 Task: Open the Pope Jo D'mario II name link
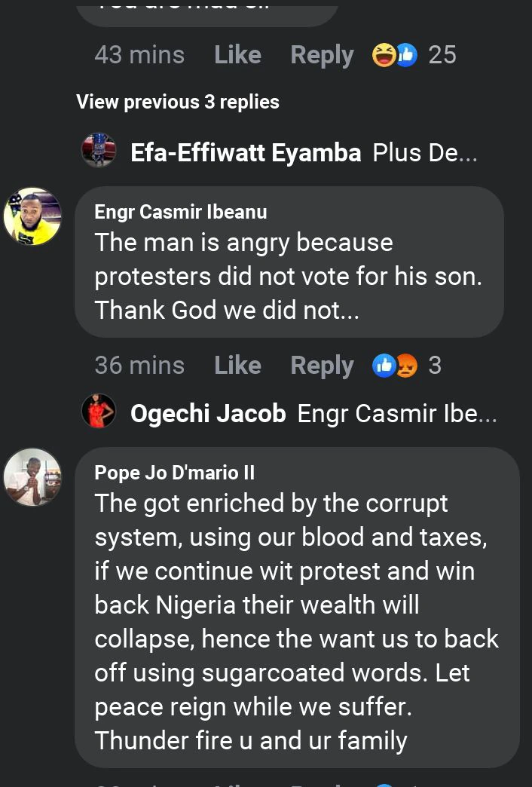tap(175, 473)
